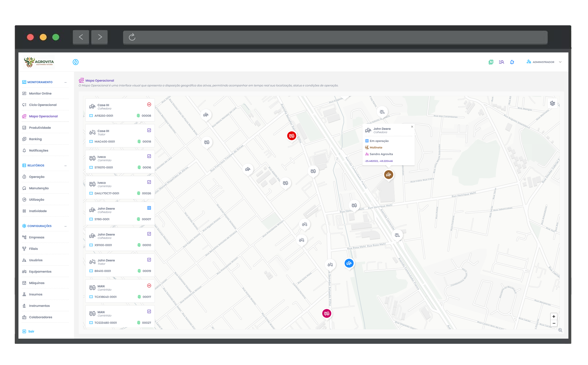Click the coordinates link in the John Deere popup

pos(379,161)
